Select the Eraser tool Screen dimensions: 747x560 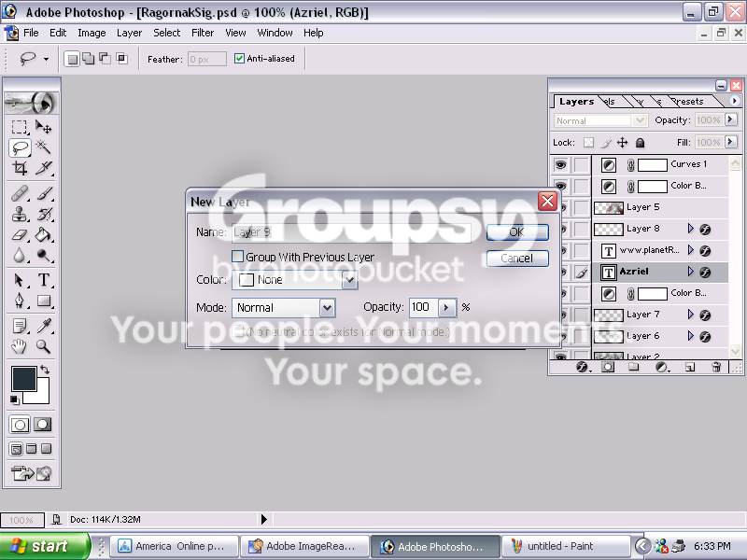click(20, 235)
